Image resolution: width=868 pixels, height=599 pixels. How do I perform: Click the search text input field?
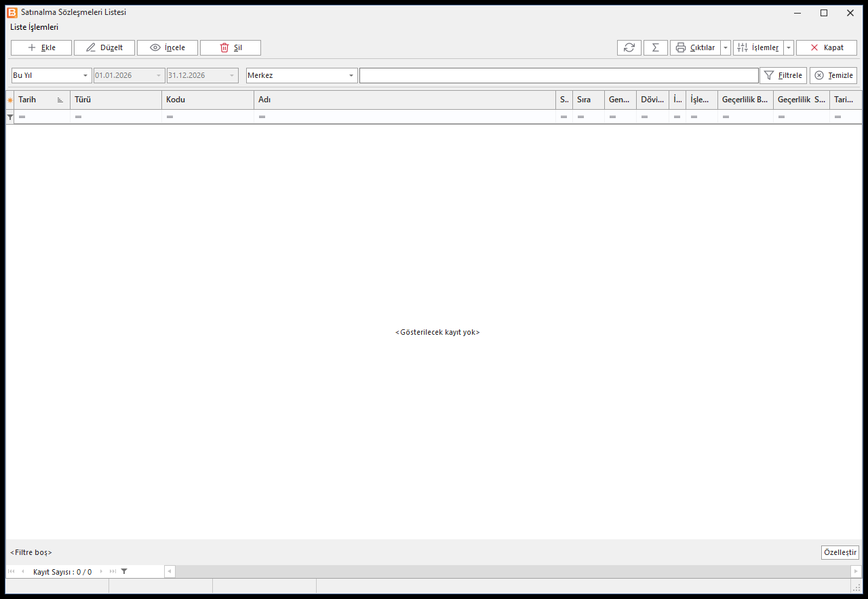[x=559, y=75]
